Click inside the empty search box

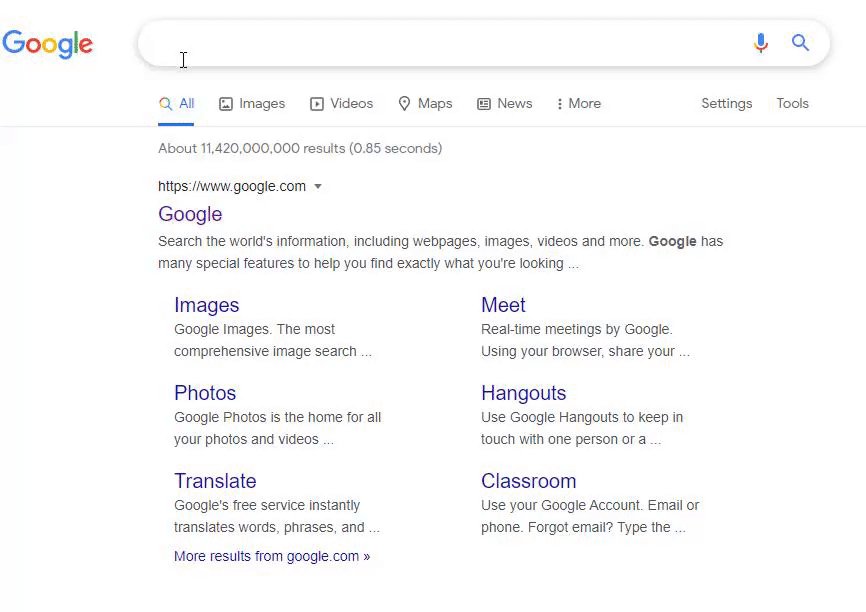coord(440,43)
